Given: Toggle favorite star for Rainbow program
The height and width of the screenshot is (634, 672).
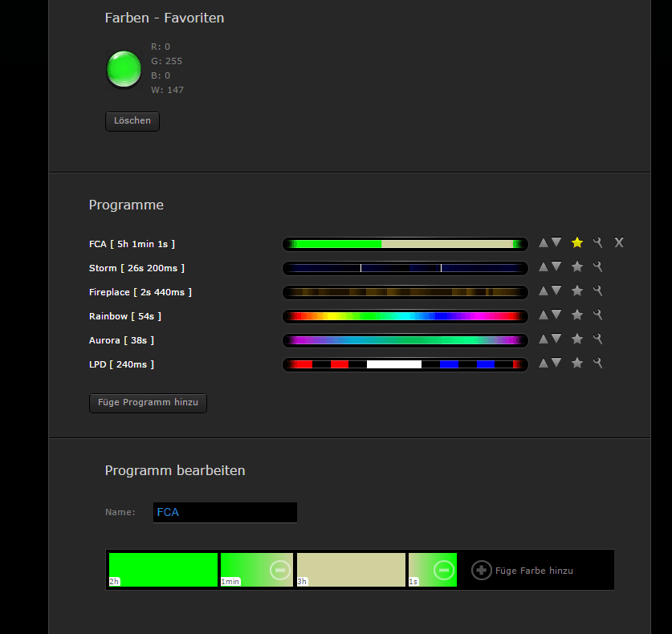Looking at the screenshot, I should (x=576, y=315).
